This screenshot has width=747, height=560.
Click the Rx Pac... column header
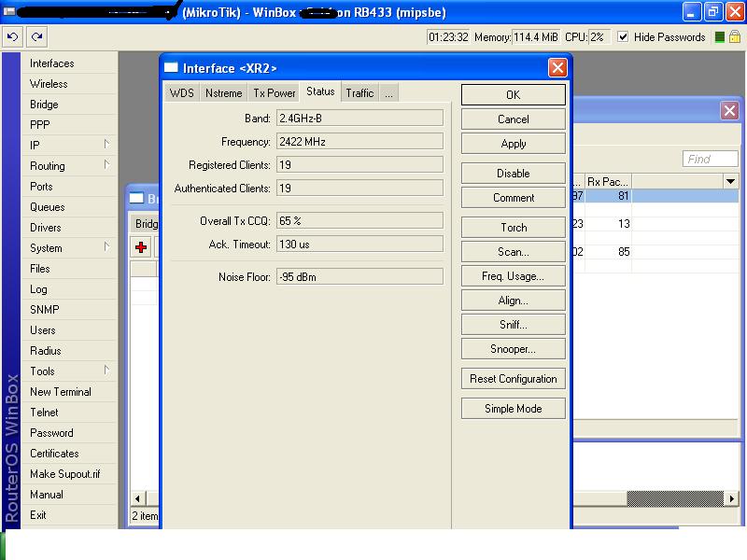point(608,181)
